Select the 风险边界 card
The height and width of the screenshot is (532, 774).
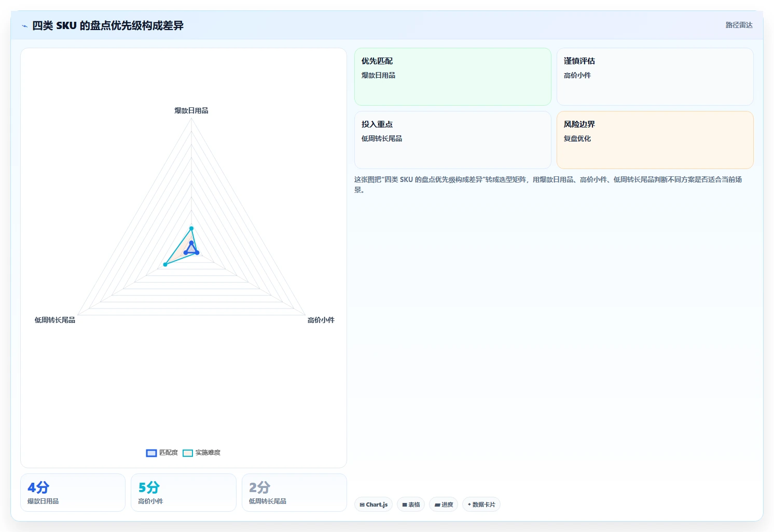(x=655, y=140)
